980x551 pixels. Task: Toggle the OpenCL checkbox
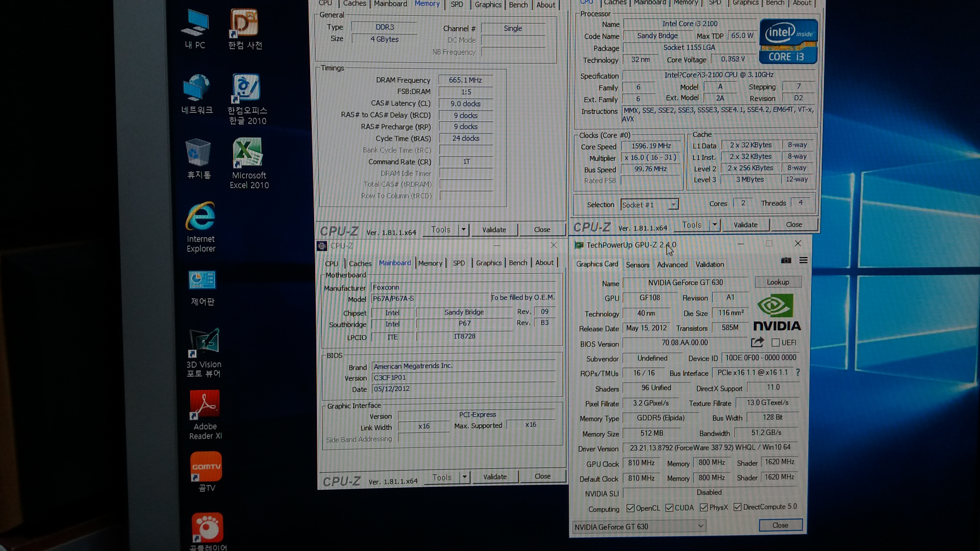[x=630, y=508]
